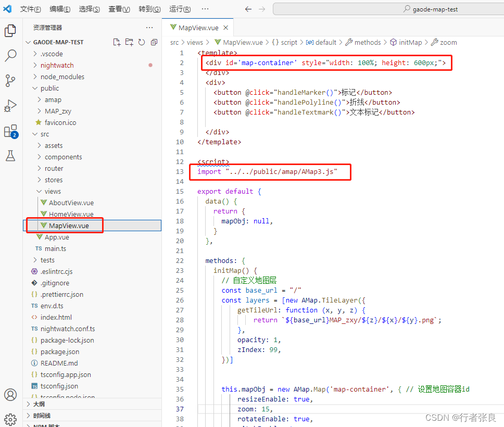
Task: Open the Search view icon
Action: click(x=10, y=55)
